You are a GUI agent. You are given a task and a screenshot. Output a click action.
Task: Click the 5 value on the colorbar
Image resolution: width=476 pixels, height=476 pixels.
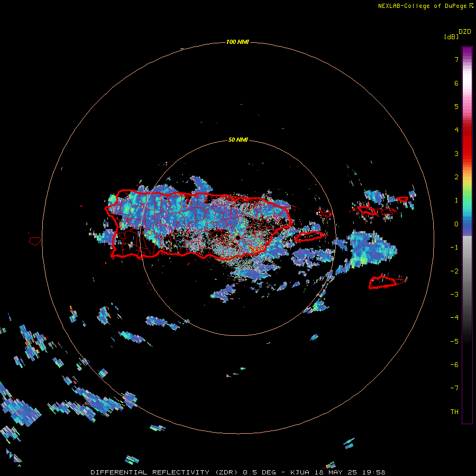point(456,106)
